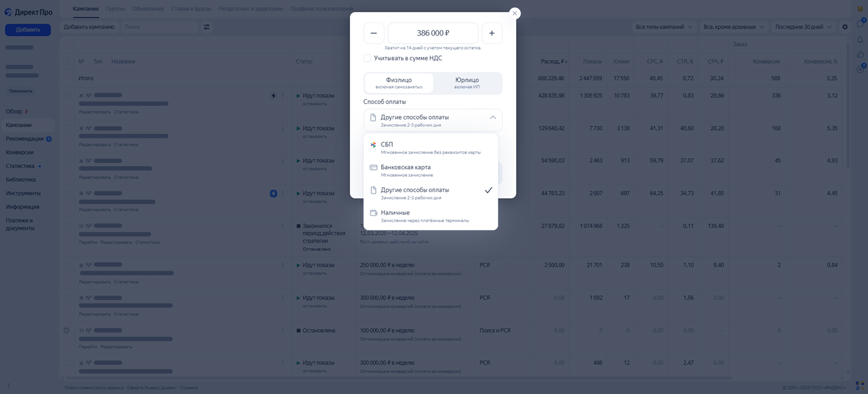Open the Последние 30 дней period dropdown

803,27
